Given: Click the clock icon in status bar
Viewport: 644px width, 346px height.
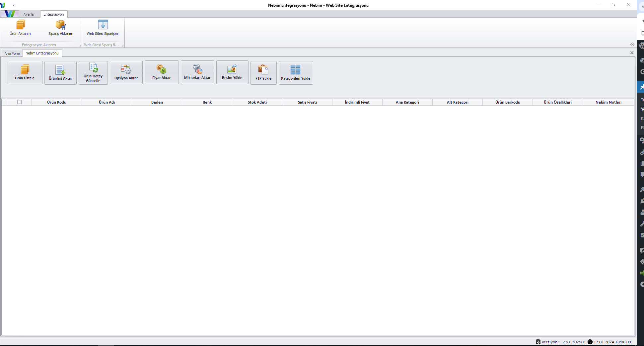Looking at the screenshot, I should point(590,342).
